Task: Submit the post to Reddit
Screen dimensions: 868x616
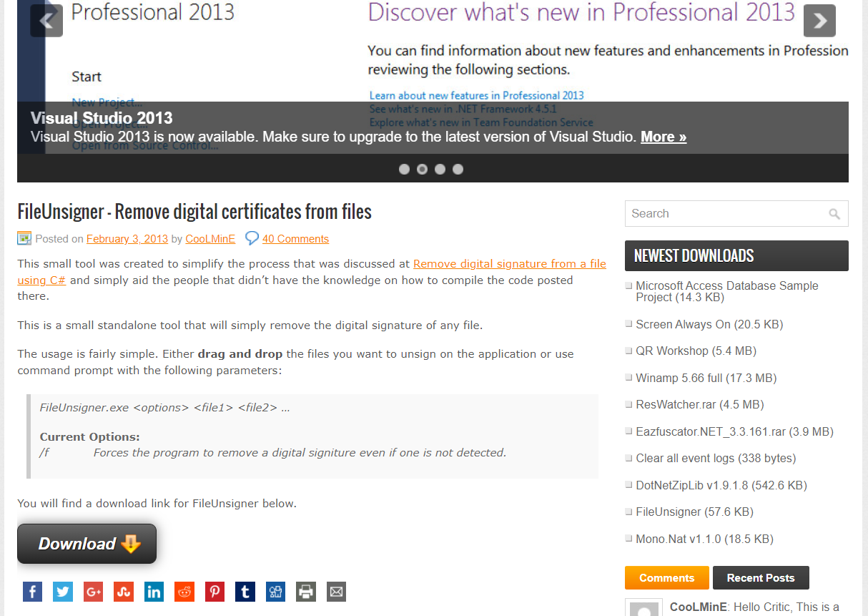Action: [x=184, y=592]
